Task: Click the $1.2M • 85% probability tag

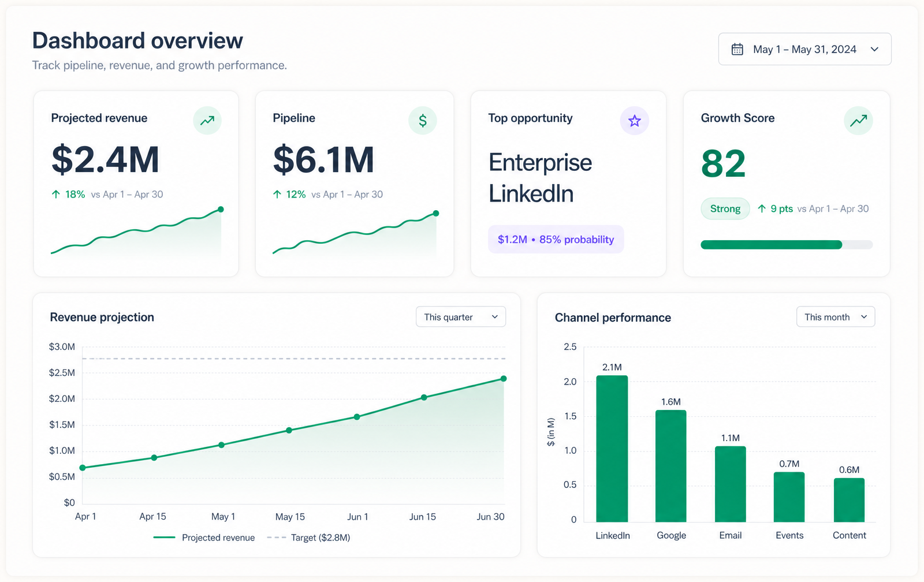Action: [x=556, y=239]
